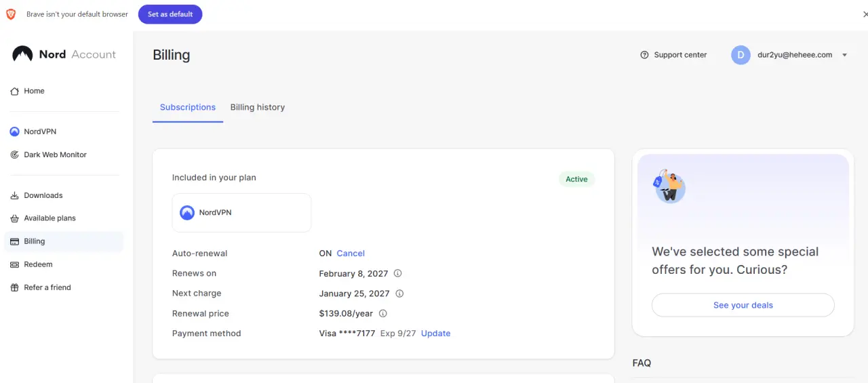Click See your deals button

[x=743, y=305]
